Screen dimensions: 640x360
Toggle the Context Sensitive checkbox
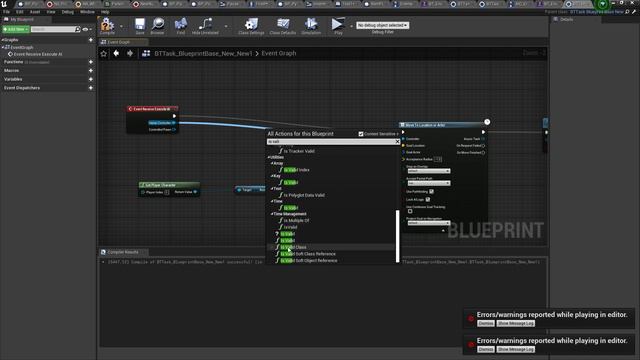361,134
